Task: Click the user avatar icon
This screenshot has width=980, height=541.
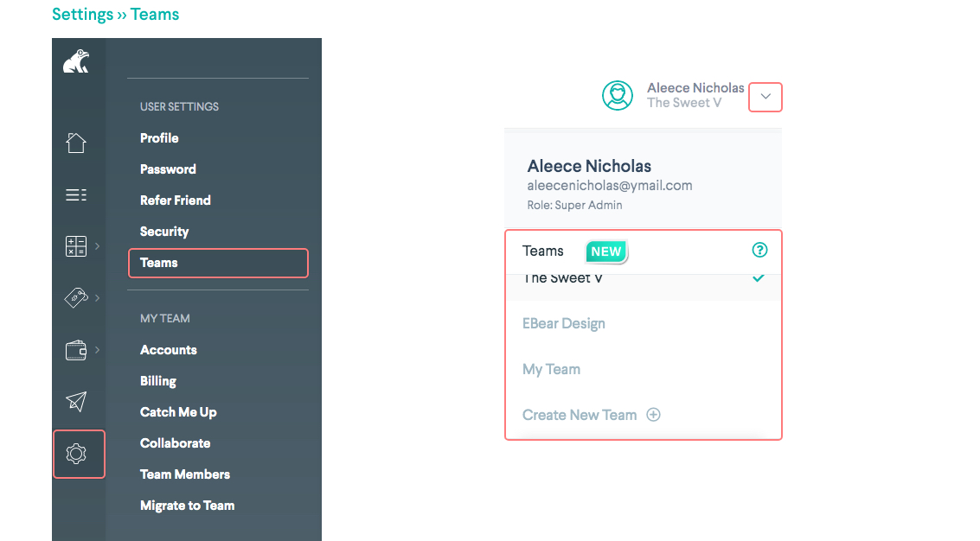Action: tap(618, 96)
